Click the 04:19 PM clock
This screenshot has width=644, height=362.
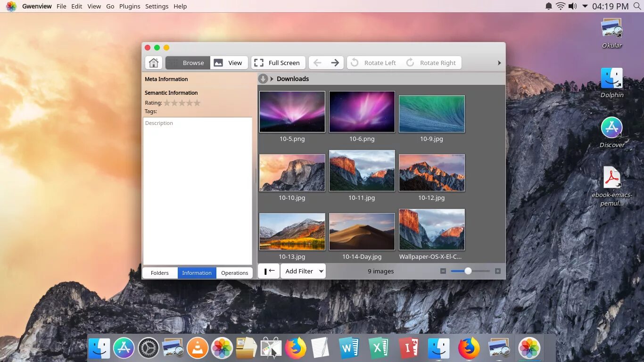[611, 6]
